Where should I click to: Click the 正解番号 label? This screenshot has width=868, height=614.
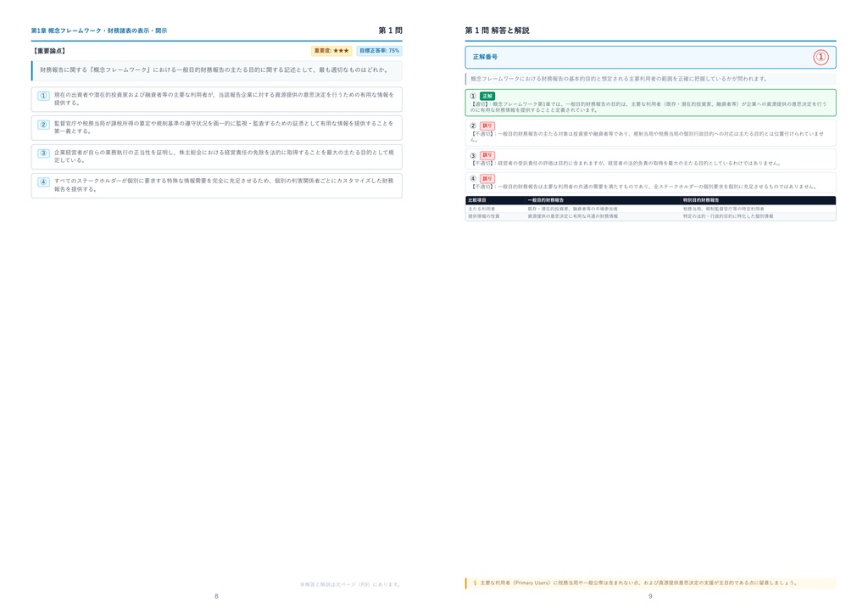pyautogui.click(x=485, y=57)
